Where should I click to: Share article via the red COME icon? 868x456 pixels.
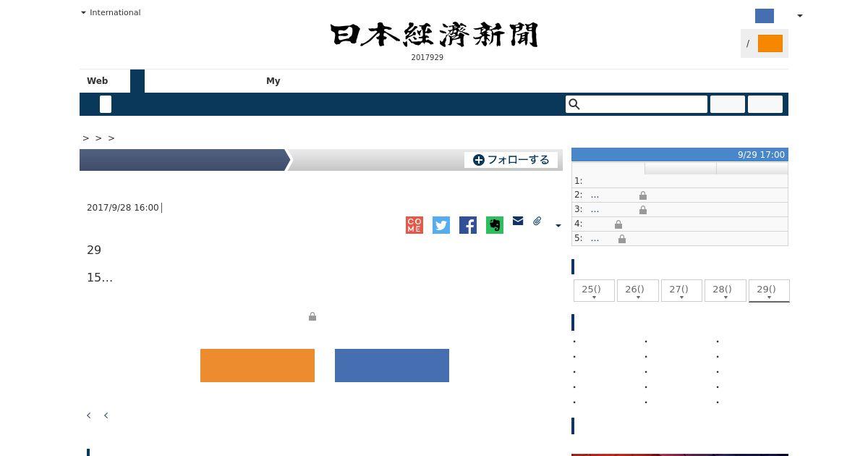(x=414, y=225)
